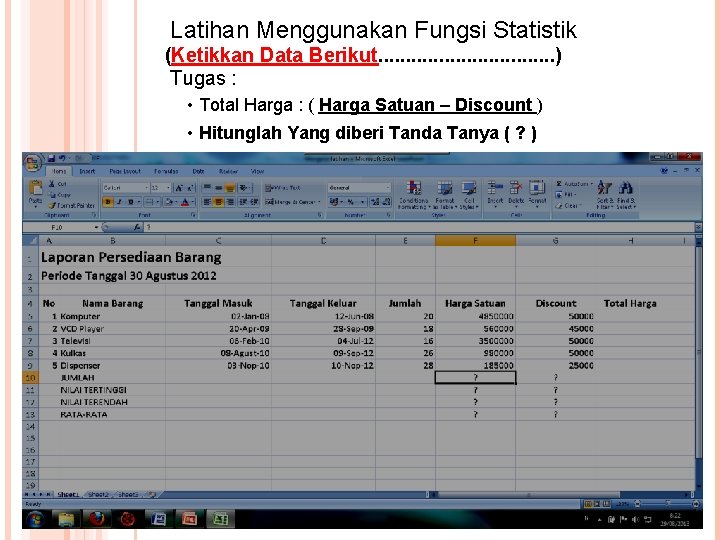
Task: Click the Excel help icon
Action: (x=664, y=171)
